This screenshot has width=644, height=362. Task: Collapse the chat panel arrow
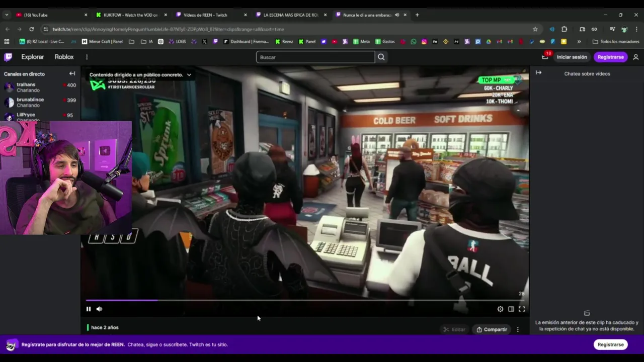pos(538,73)
